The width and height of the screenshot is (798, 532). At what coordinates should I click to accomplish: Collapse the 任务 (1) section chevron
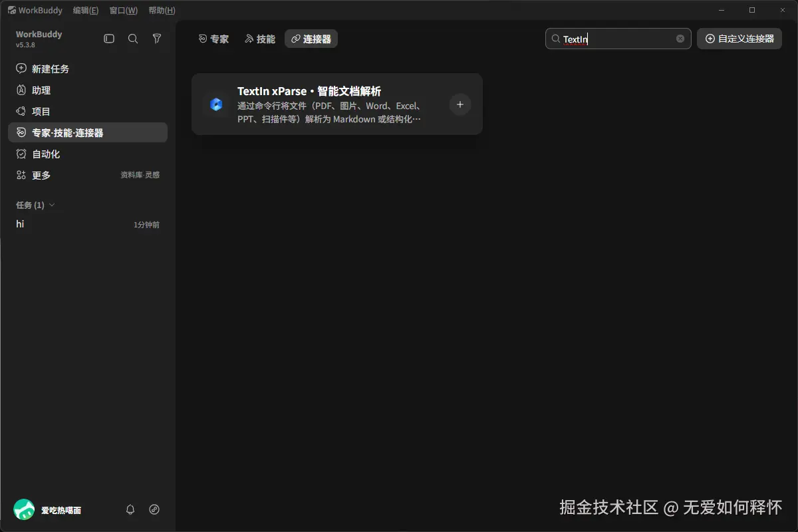(53, 205)
